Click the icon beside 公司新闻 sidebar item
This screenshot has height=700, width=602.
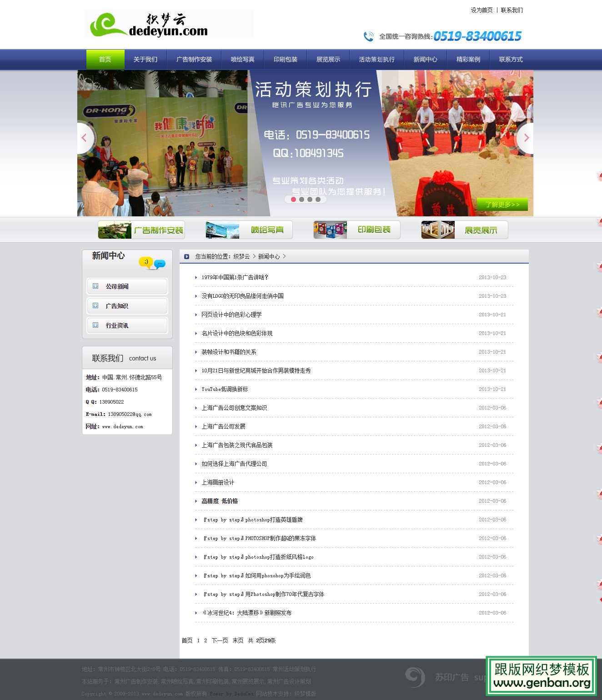[95, 286]
